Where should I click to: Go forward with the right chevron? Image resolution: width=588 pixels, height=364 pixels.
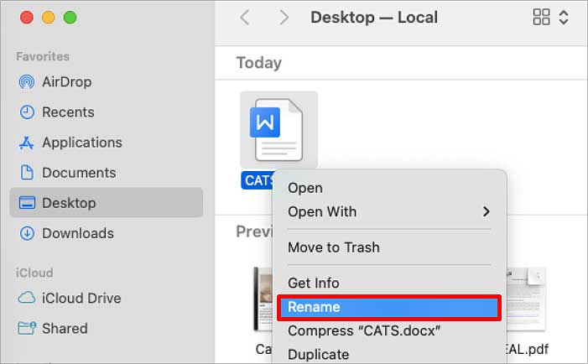pos(284,18)
